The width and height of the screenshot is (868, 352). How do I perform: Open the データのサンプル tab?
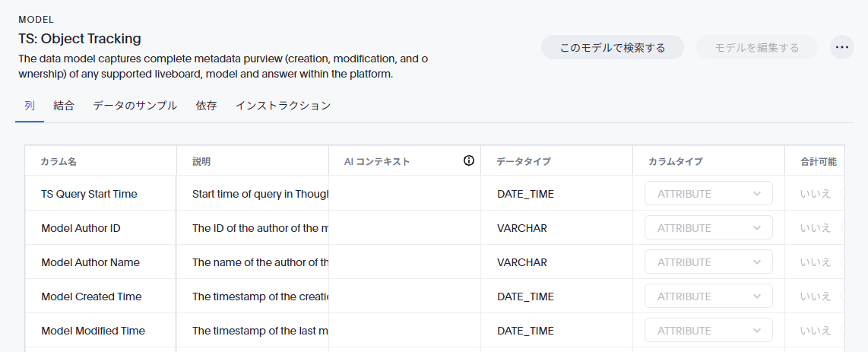pos(135,106)
